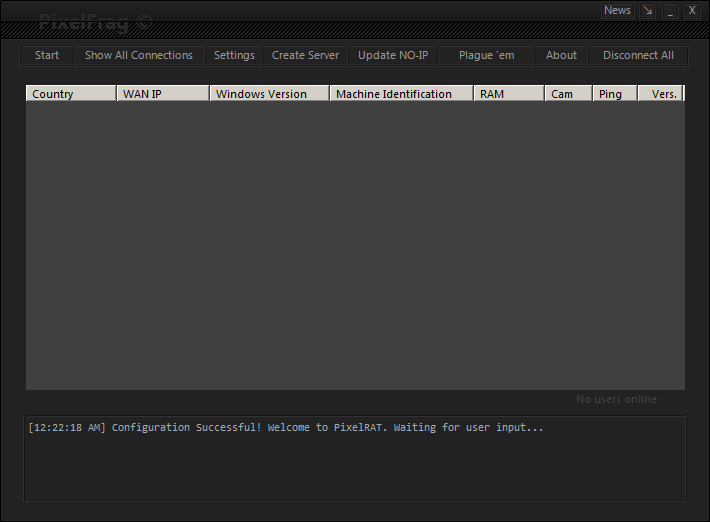Select Update NO-IP in toolbar
The width and height of the screenshot is (710, 522).
click(x=393, y=56)
